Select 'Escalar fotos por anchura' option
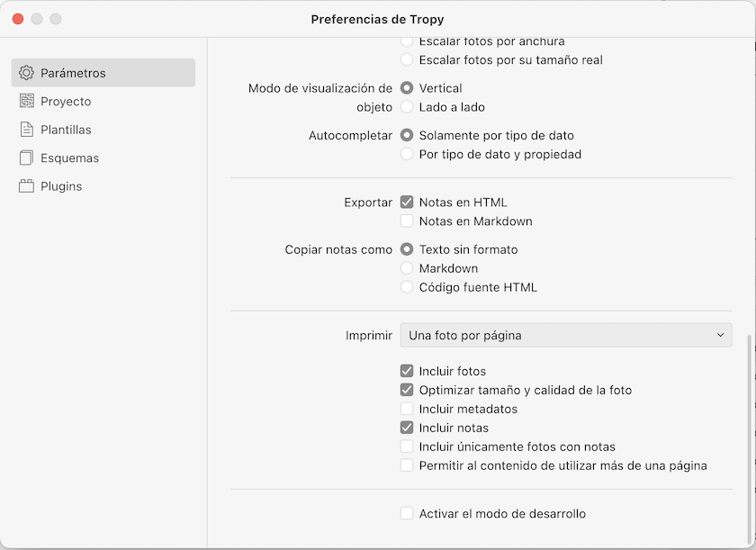The width and height of the screenshot is (756, 550). (x=407, y=41)
